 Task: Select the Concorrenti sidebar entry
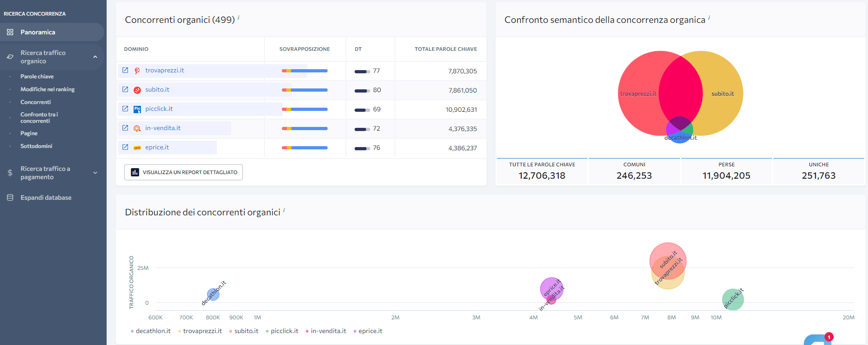point(36,102)
